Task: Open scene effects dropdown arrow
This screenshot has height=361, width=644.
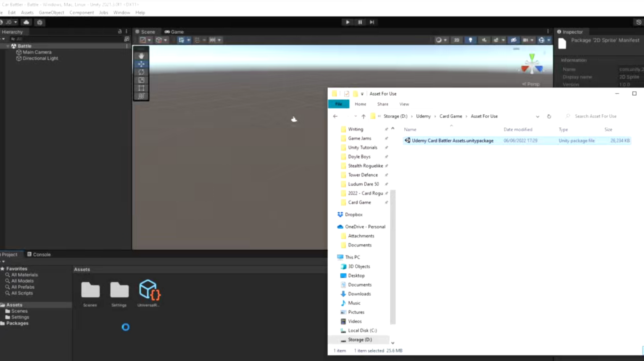Action: (x=503, y=40)
